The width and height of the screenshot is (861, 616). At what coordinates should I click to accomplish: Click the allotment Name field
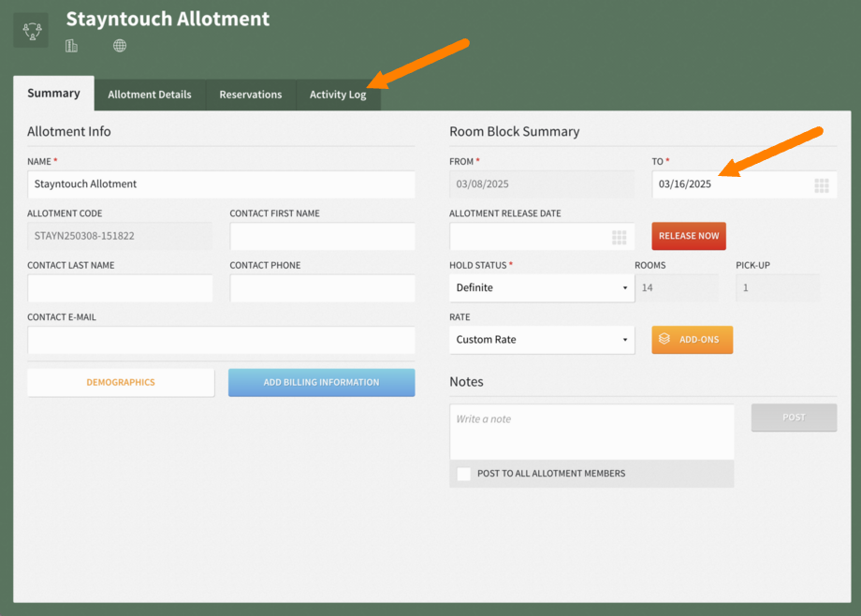[x=221, y=184]
